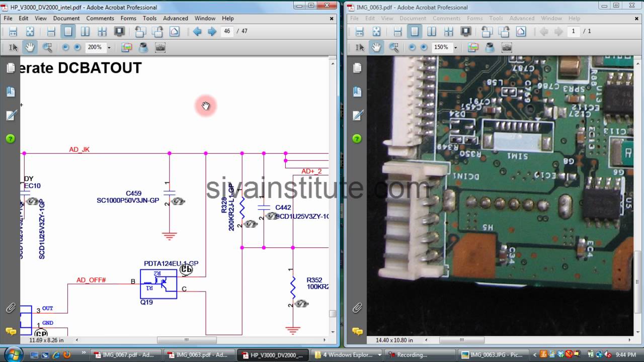
Task: Choose the Select tool in HP_V3000 window
Action: click(x=14, y=47)
